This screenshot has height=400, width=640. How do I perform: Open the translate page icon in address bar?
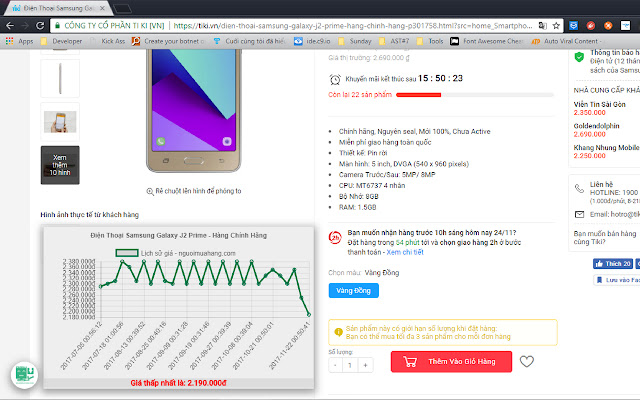point(542,26)
